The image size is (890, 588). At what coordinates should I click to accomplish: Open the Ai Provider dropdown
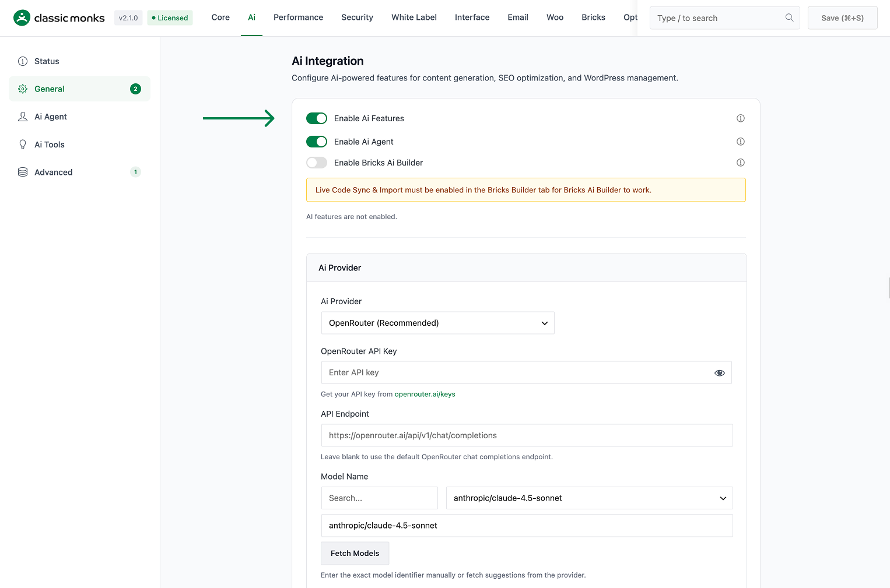tap(437, 323)
